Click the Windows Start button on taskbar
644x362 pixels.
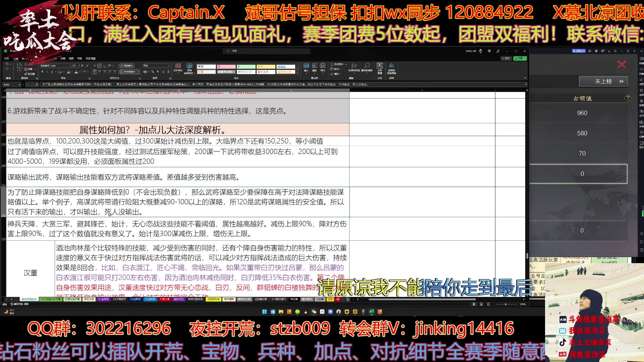pos(264,312)
